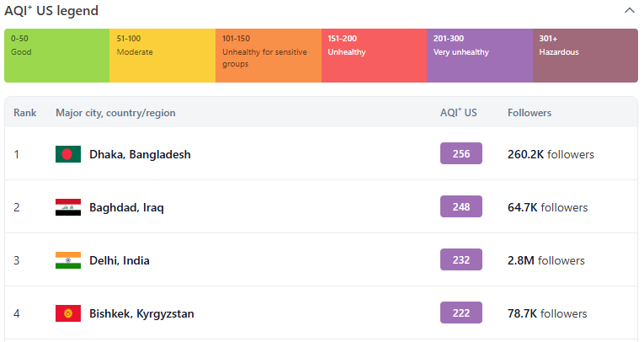Click the Bangladesh flag icon
The image size is (644, 342).
pos(68,154)
